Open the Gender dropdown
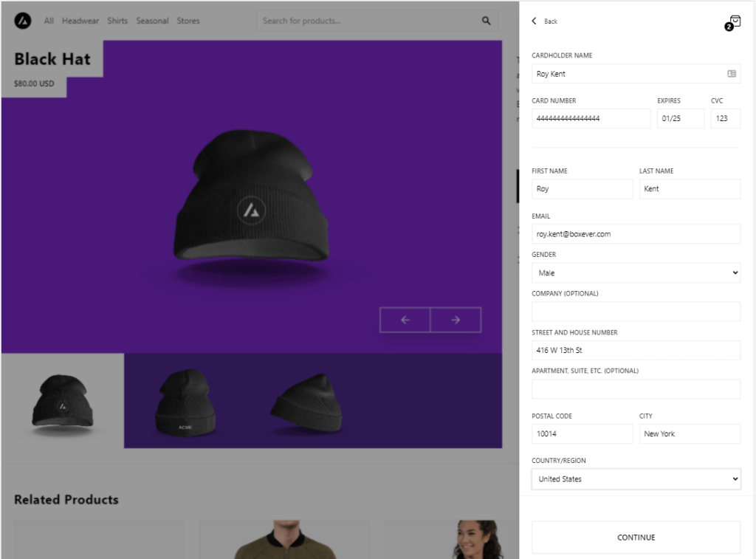Screen dimensions: 756x559 [636, 273]
